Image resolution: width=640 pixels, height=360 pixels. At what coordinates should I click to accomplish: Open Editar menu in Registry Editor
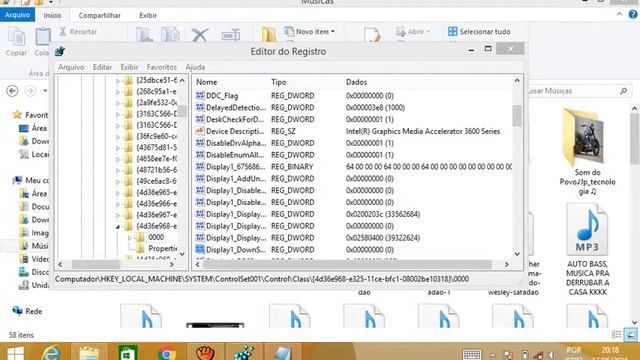[x=102, y=67]
